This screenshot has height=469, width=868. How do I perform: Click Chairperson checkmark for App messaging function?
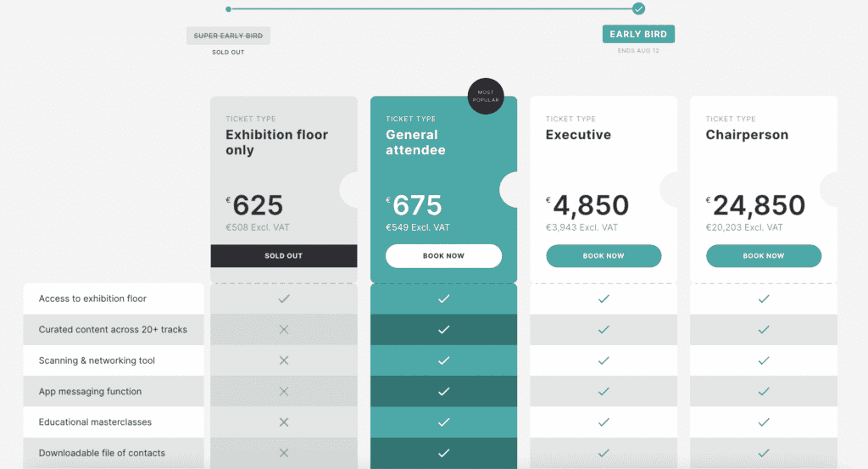point(763,392)
